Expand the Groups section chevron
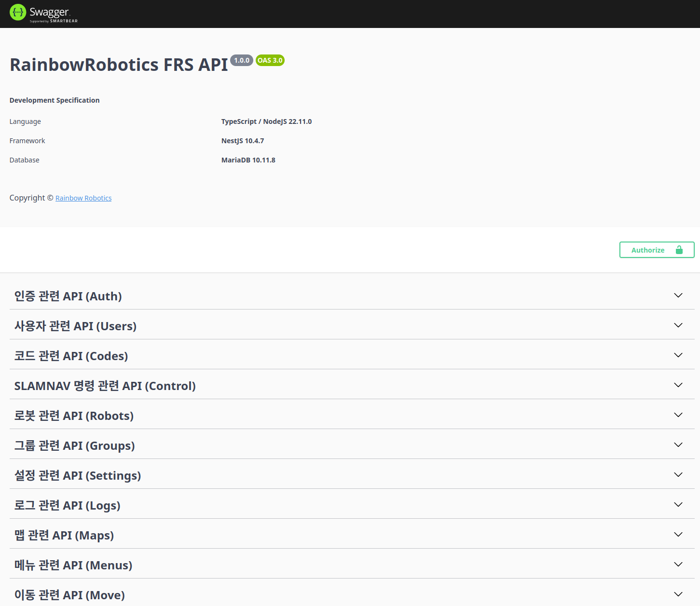 (x=678, y=444)
